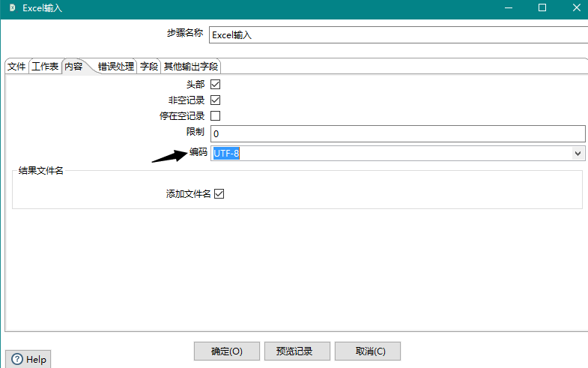Uncheck the 非空记录 checkbox
Image resolution: width=588 pixels, height=368 pixels.
tap(215, 100)
